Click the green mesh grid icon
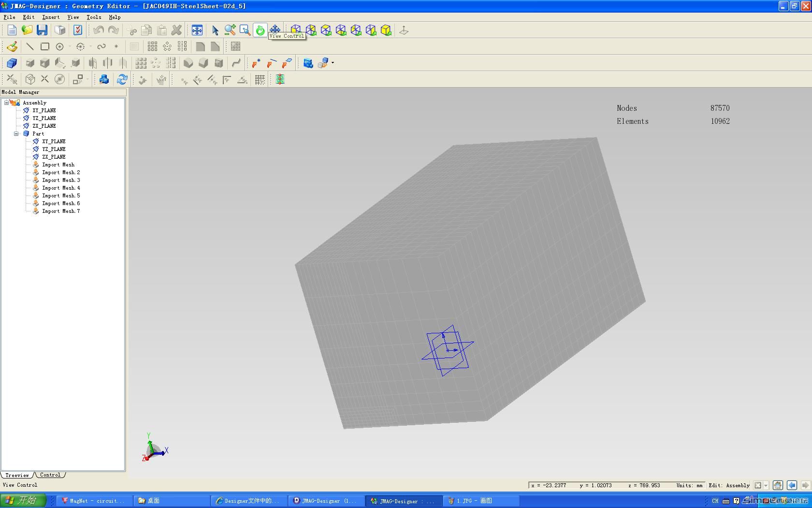Viewport: 812px width, 508px height. tap(280, 79)
